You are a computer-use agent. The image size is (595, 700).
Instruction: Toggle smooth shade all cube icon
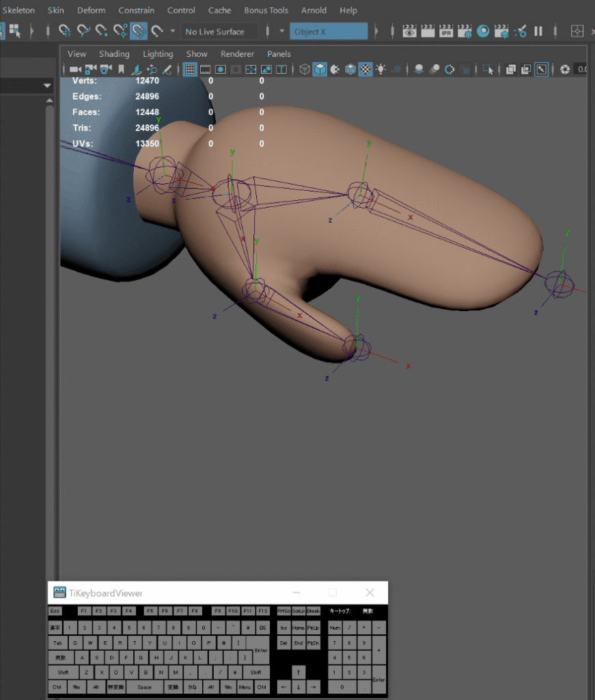point(320,69)
